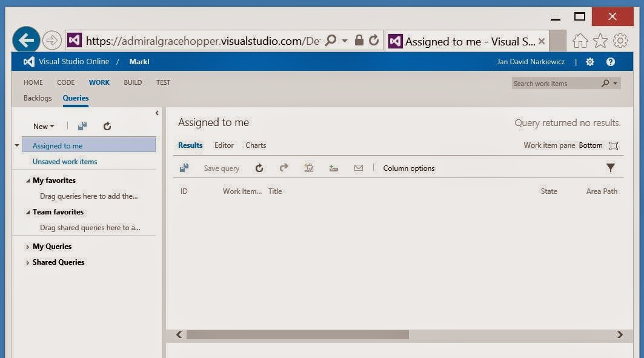Expand the Shared Queries folder
Screen dimensions: 644x358
(x=27, y=262)
